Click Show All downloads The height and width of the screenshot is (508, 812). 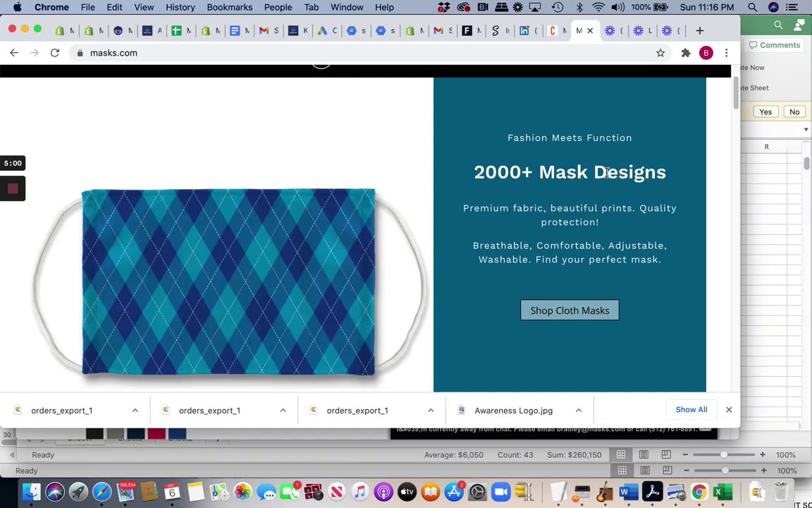[x=691, y=409]
